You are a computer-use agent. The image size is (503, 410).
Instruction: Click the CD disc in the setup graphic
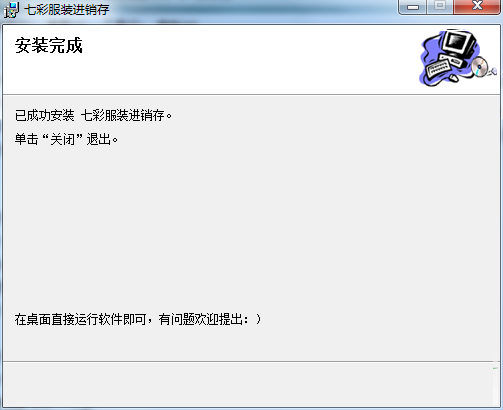[480, 66]
